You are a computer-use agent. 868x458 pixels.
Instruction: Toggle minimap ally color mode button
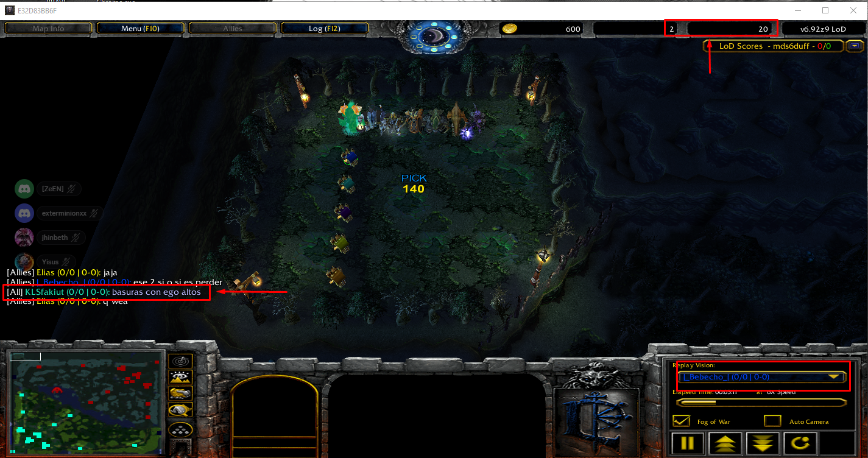[180, 393]
